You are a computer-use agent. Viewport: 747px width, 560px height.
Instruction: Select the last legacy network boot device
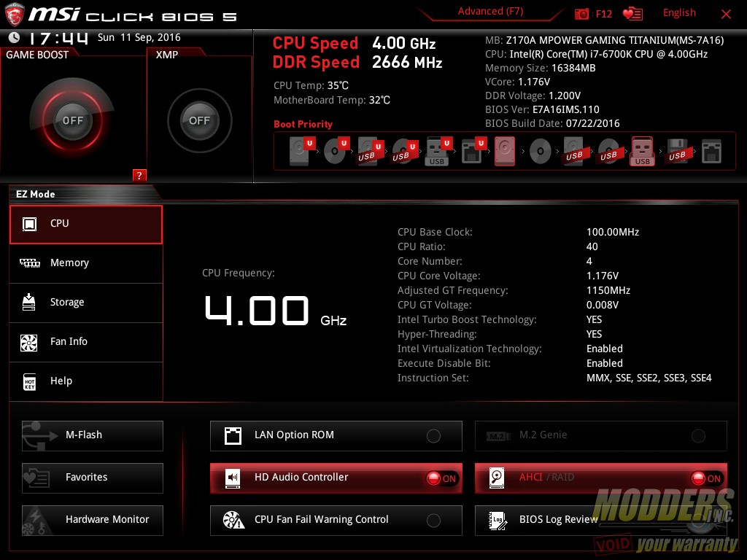tap(711, 152)
